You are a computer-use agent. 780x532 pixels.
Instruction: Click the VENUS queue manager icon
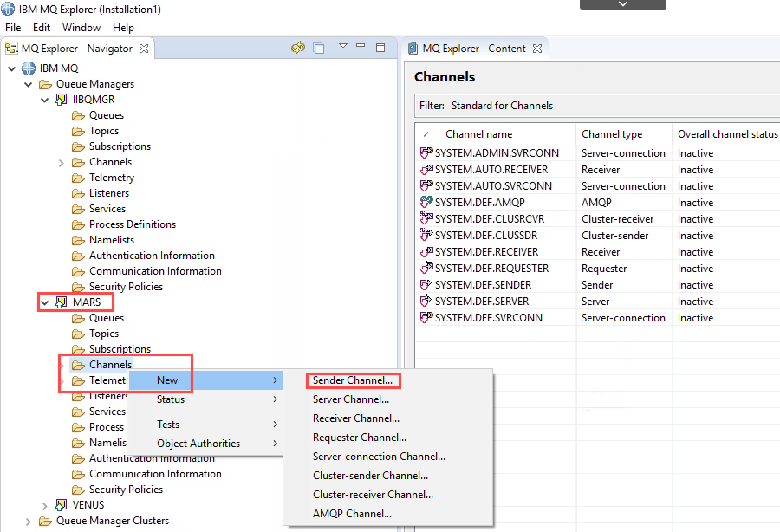tap(62, 505)
